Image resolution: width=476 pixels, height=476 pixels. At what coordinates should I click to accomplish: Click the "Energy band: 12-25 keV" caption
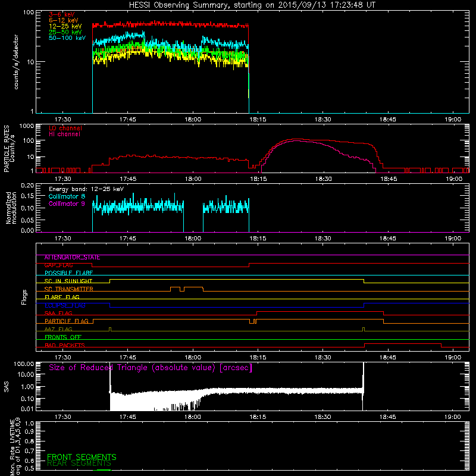pos(86,189)
